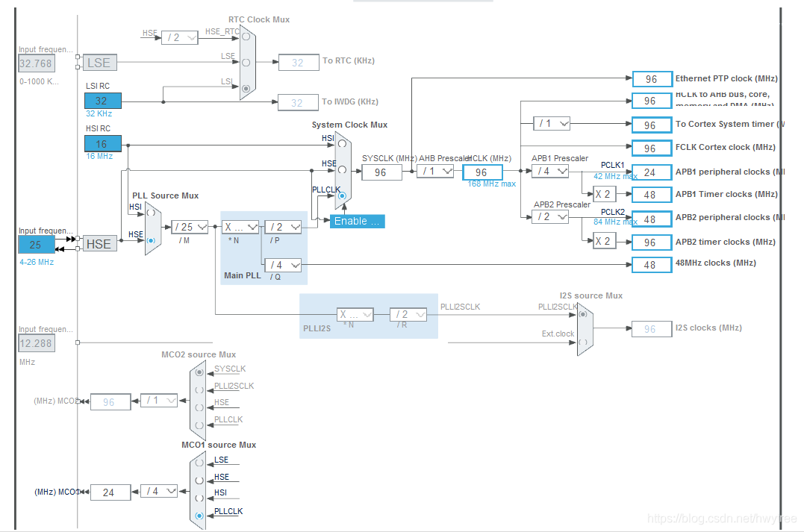Click the HSI RC 16 MHz block
Image resolution: width=804 pixels, height=532 pixels.
tap(102, 144)
